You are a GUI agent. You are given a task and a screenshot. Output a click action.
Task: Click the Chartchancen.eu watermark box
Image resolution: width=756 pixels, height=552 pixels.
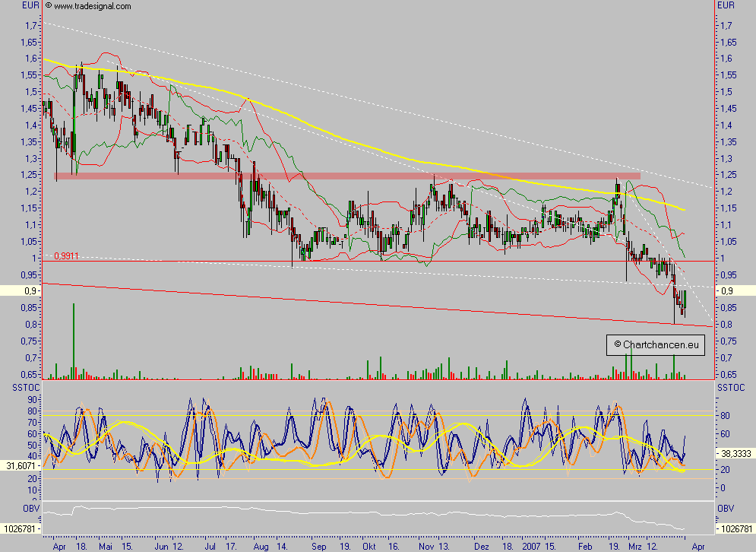coord(654,344)
